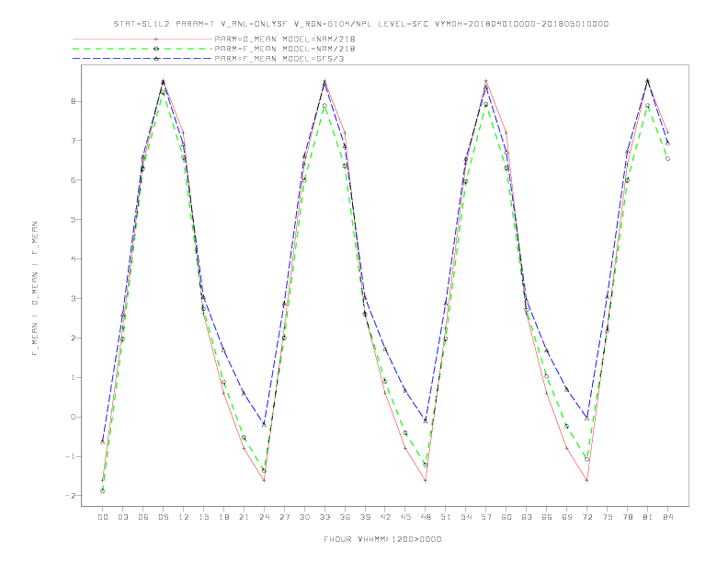Click x-axis hour label 12
The width and height of the screenshot is (728, 563).
click(184, 517)
